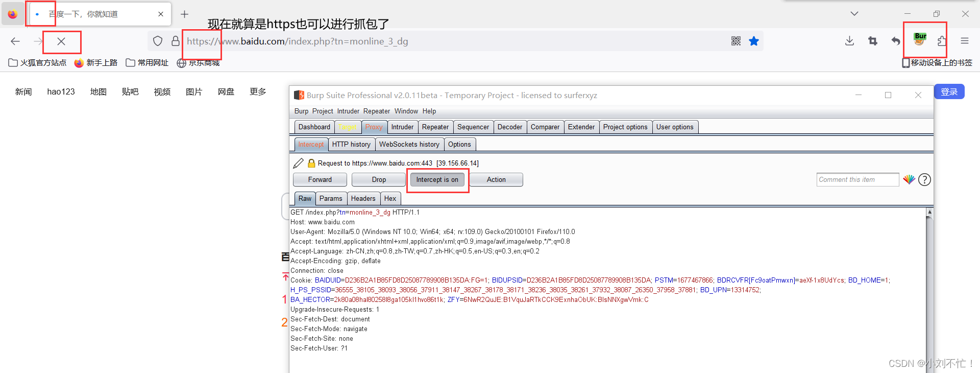
Task: Close the Baidu browser tab
Action: click(x=161, y=14)
